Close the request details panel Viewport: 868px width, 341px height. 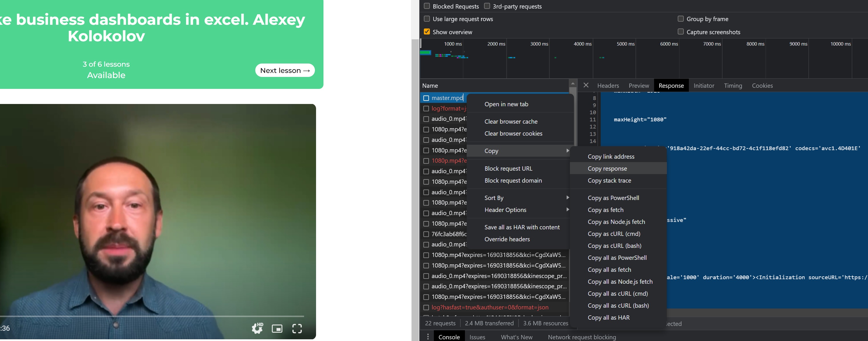tap(586, 85)
